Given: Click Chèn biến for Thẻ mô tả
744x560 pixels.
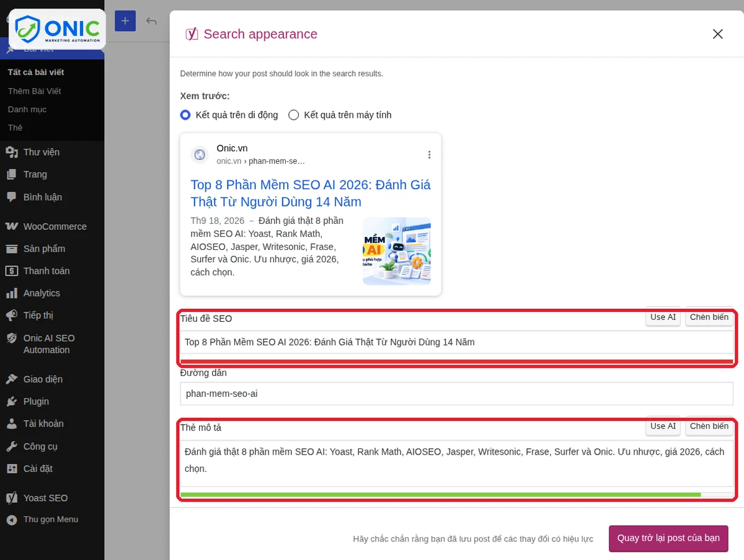Looking at the screenshot, I should tap(709, 426).
